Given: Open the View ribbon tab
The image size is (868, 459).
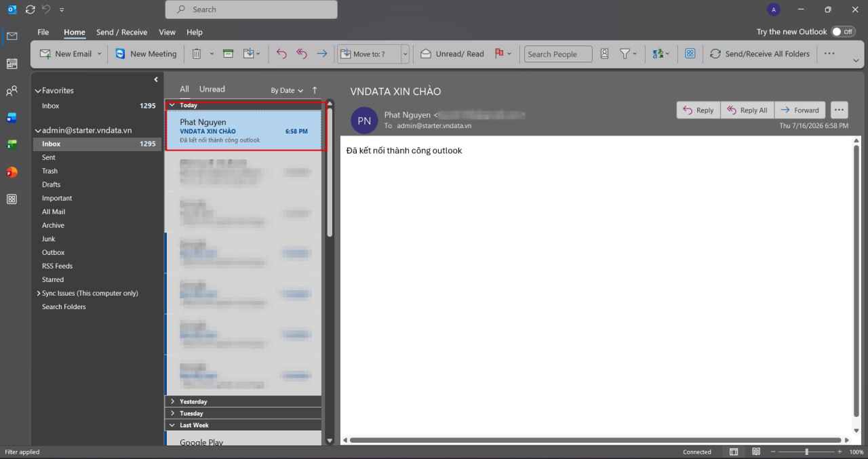Looking at the screenshot, I should [167, 32].
